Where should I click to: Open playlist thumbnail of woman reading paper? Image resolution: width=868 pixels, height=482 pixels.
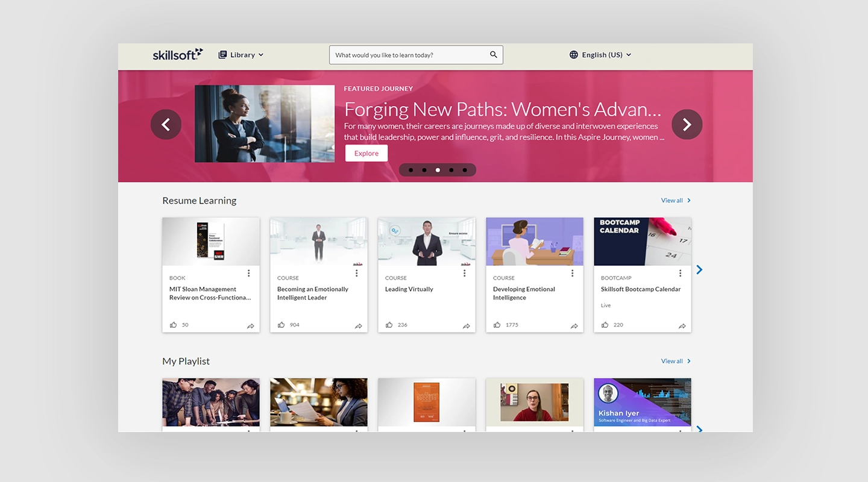coord(319,402)
